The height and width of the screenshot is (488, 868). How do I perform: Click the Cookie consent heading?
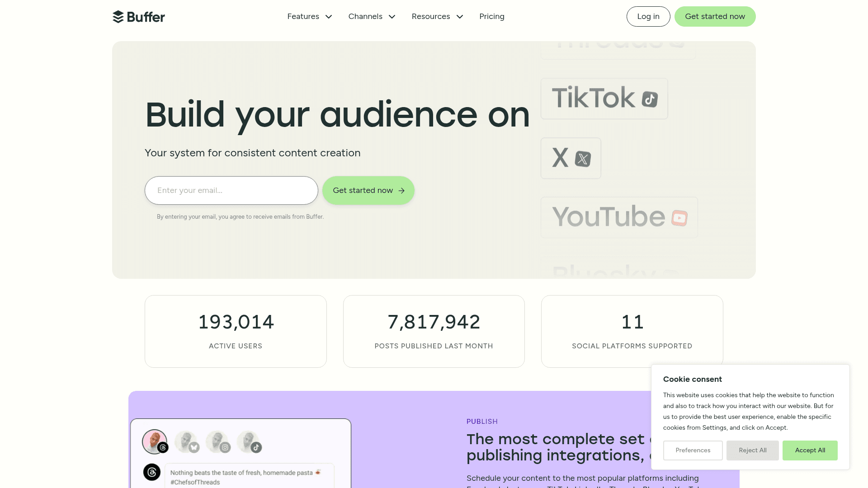coord(692,380)
